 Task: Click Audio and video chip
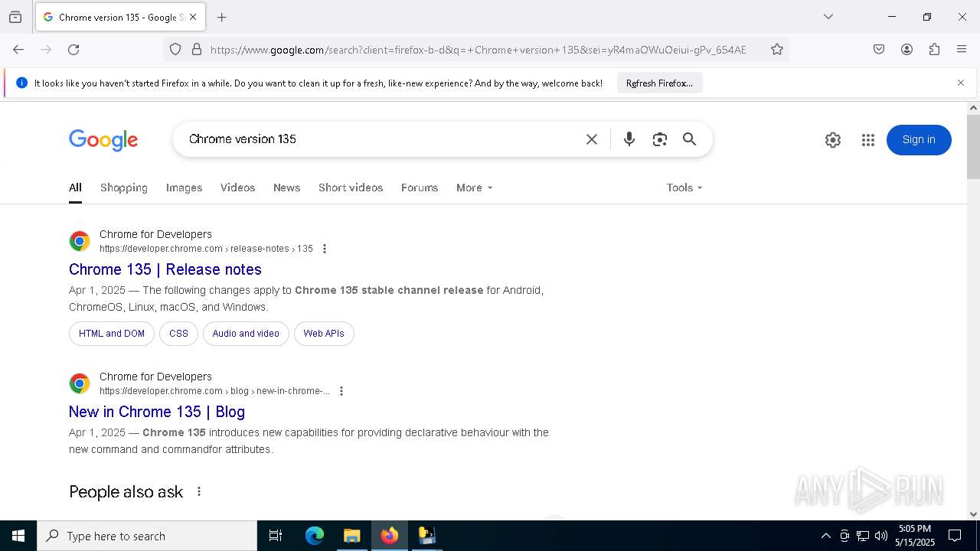[x=246, y=334]
